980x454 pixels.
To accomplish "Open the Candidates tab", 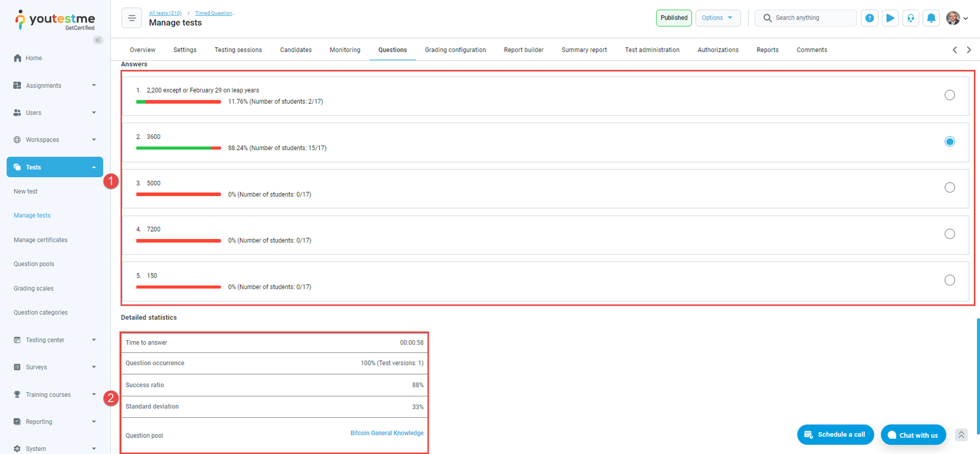I will tap(295, 50).
